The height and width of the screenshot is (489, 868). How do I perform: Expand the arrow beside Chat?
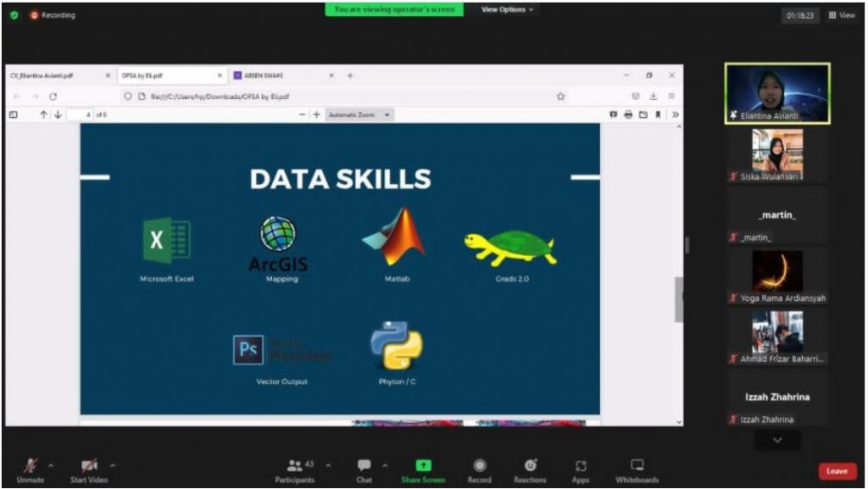tap(386, 465)
